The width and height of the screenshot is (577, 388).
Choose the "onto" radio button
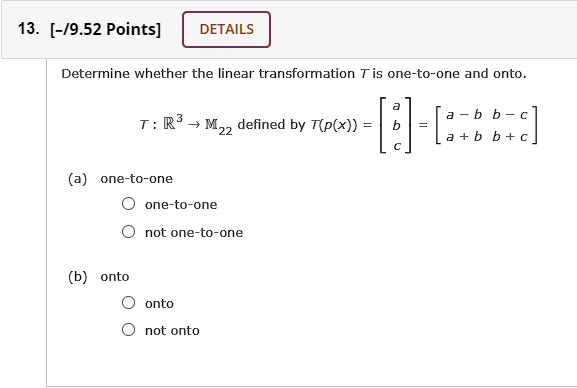click(x=128, y=303)
